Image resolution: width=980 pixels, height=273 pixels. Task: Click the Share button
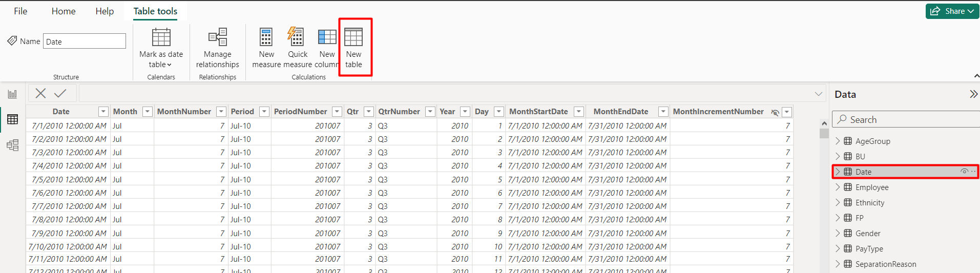tap(952, 11)
